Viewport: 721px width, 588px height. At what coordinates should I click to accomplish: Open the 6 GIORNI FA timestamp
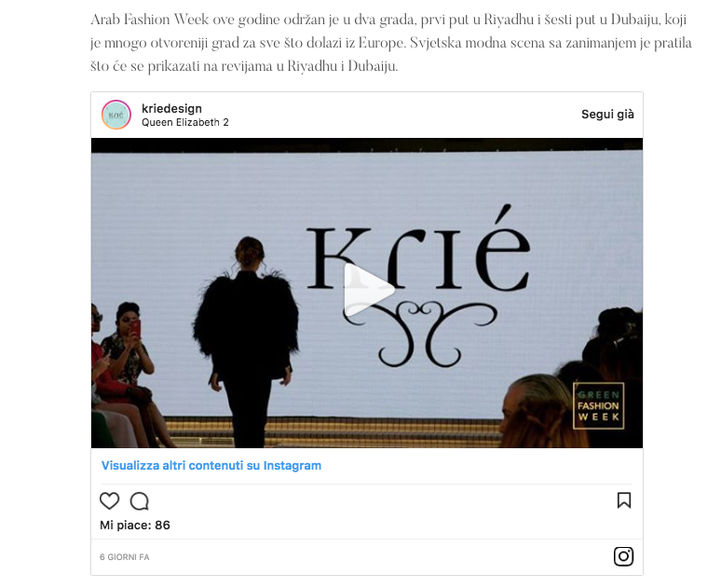[125, 557]
